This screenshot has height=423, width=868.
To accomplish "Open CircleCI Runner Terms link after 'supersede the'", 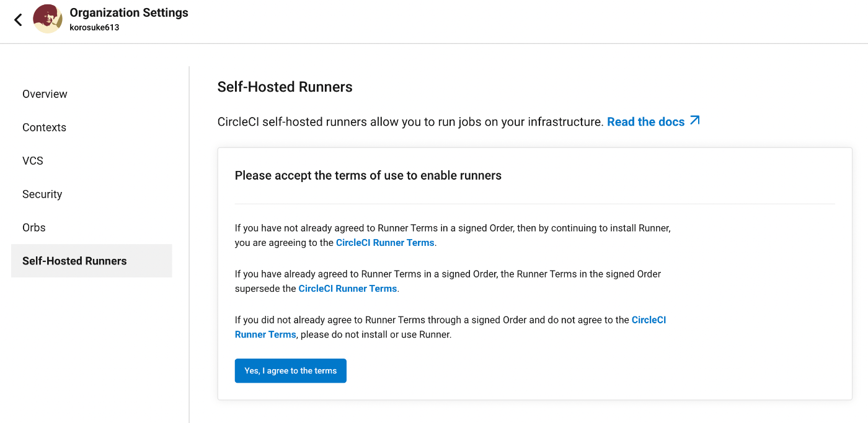I will pyautogui.click(x=348, y=289).
